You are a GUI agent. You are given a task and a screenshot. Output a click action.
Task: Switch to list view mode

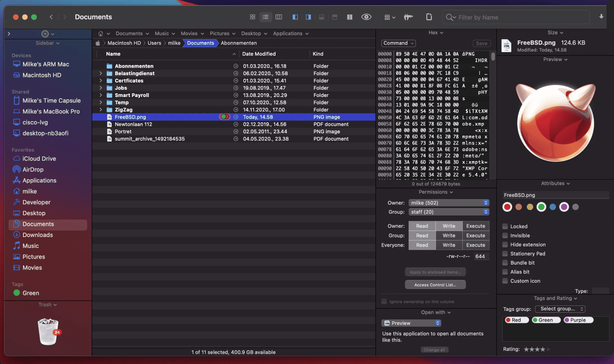coord(265,17)
